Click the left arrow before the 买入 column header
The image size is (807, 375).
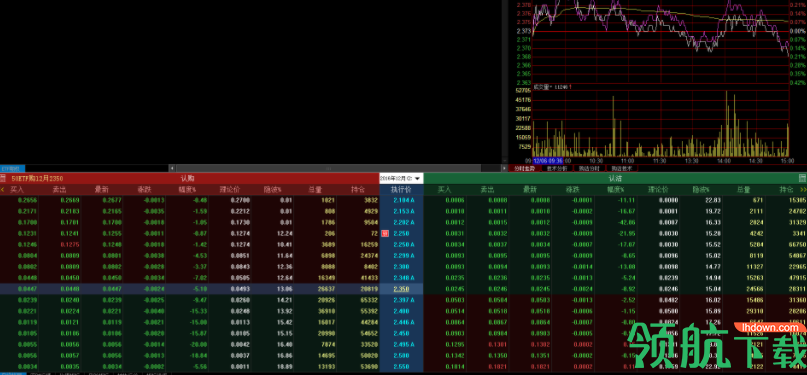tap(3, 189)
